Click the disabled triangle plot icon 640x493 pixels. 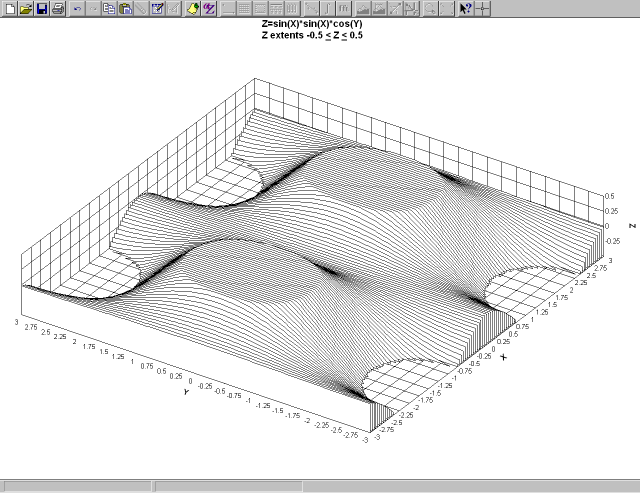tap(411, 9)
